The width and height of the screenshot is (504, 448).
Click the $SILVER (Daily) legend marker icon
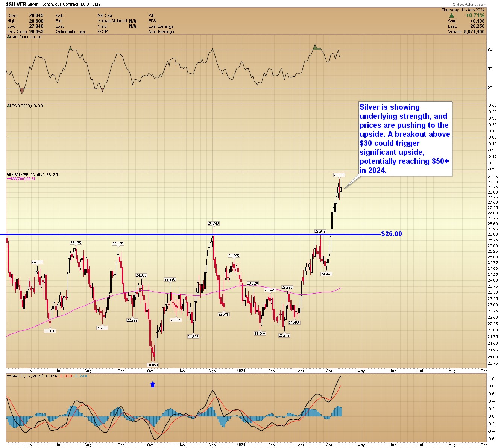(9, 174)
